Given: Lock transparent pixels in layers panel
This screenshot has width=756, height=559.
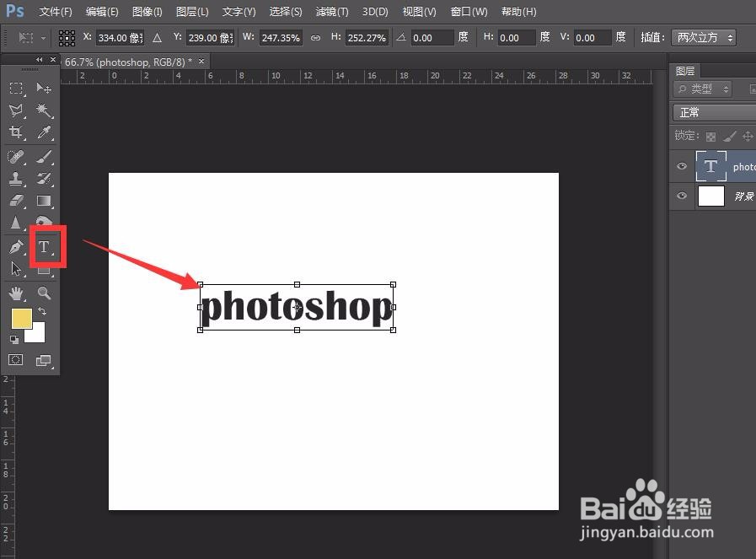Looking at the screenshot, I should click(x=710, y=137).
